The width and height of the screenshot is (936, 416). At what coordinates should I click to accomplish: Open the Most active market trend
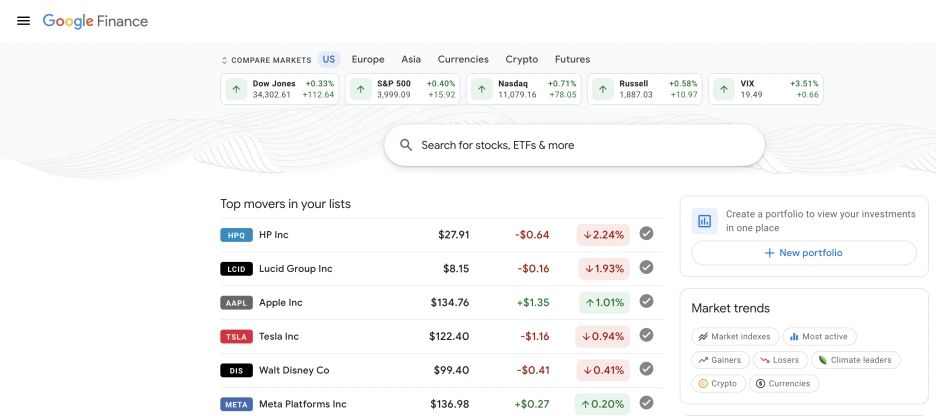(x=820, y=337)
